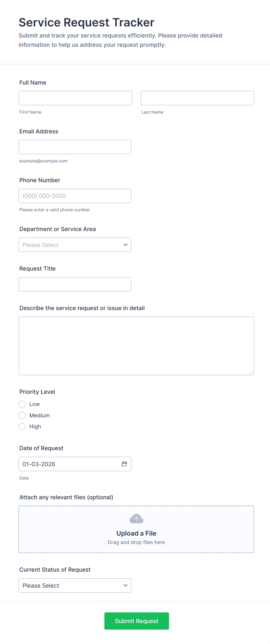Click the Submit Request button
270x644 pixels.
click(x=136, y=621)
